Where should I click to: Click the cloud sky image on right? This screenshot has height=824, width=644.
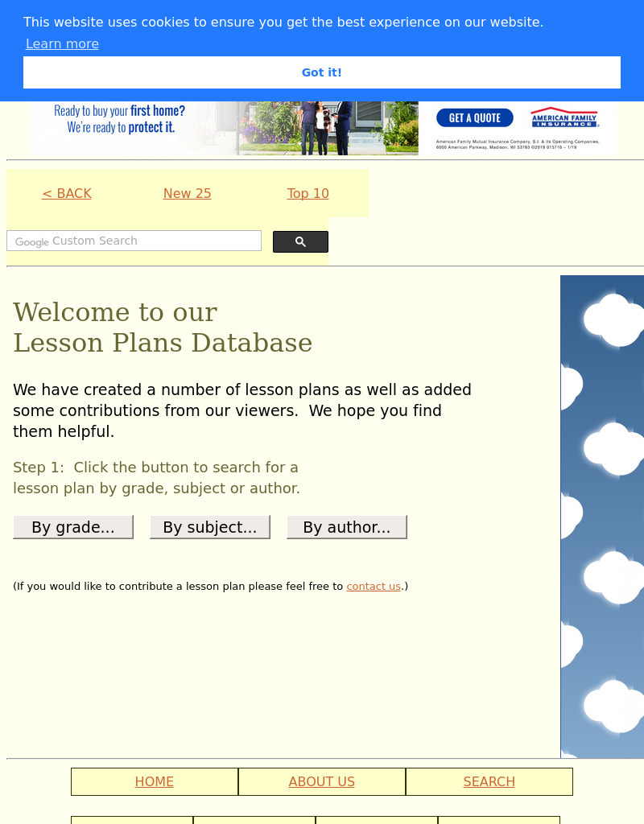[x=602, y=515]
